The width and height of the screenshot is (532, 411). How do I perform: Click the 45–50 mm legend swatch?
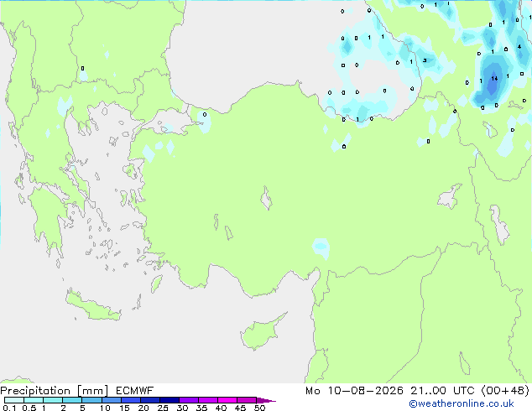pos(247,400)
